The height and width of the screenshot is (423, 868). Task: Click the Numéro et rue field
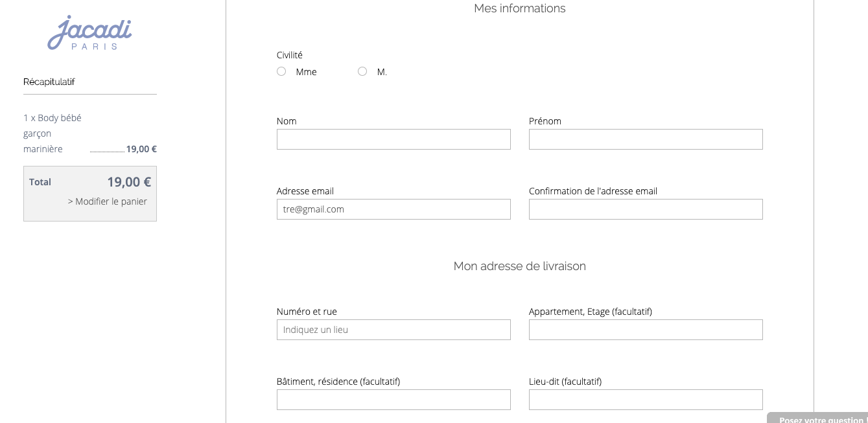393,330
